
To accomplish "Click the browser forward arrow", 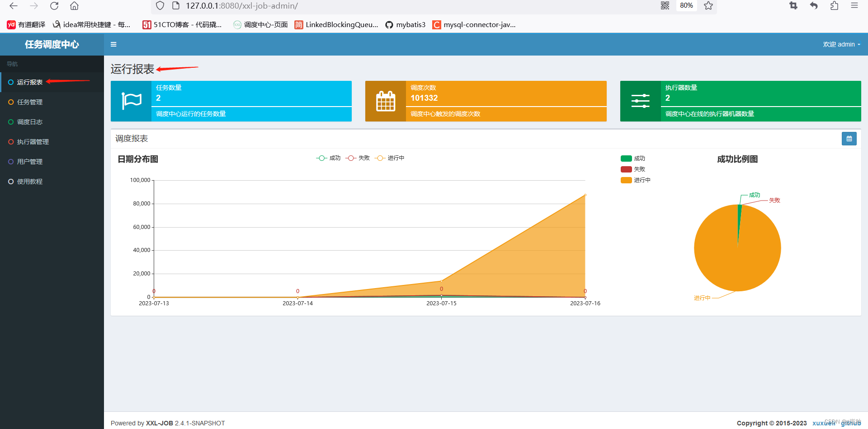I will point(34,6).
